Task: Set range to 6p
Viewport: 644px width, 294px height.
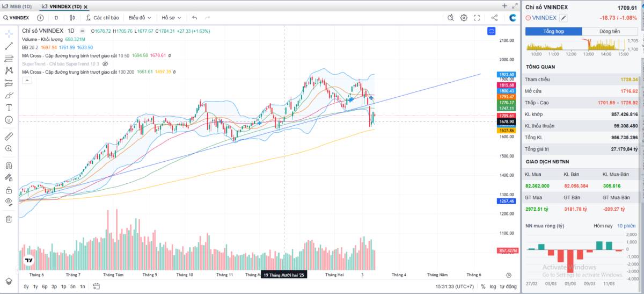Action: 45,286
